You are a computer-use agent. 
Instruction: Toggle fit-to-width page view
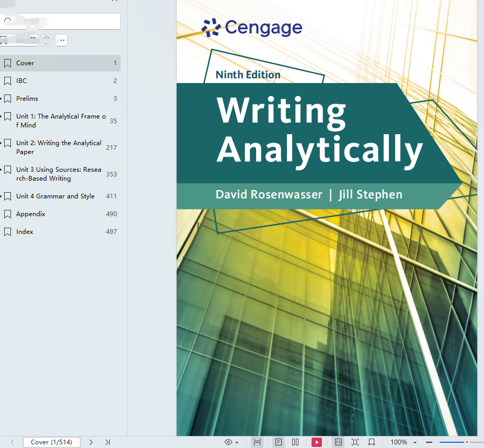point(257,442)
